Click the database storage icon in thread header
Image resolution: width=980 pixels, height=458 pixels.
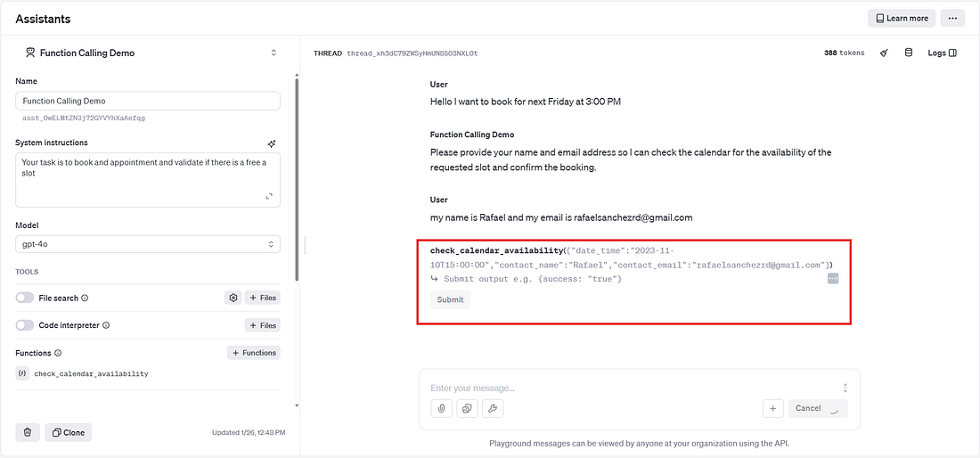(909, 53)
